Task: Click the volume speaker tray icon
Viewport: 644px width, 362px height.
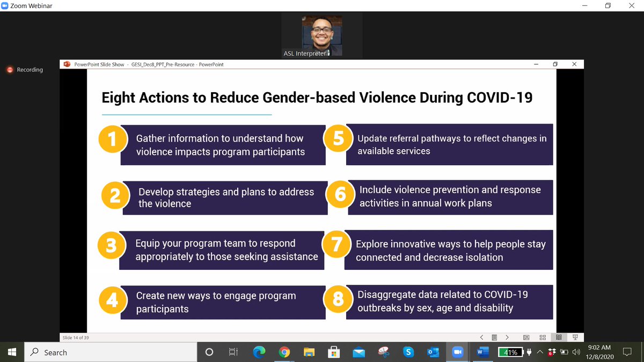Action: click(576, 352)
